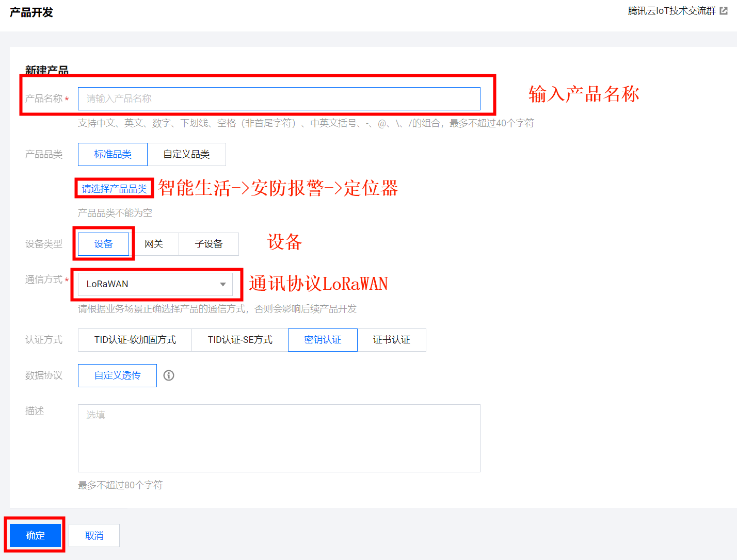
Task: Click the info icon next to 自定义透传
Action: 169,375
